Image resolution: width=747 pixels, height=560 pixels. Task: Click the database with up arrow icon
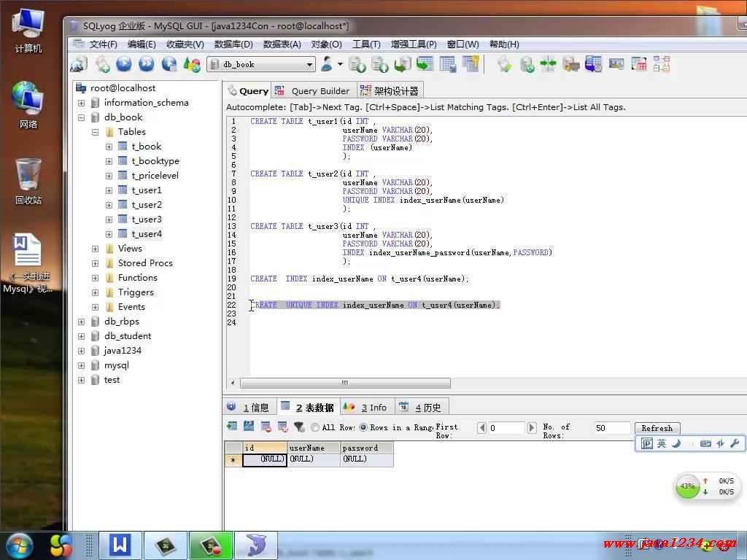pyautogui.click(x=379, y=64)
